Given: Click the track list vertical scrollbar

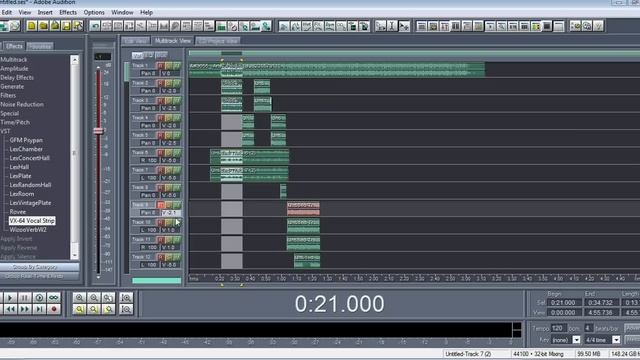Looking at the screenshot, I should click(126, 168).
